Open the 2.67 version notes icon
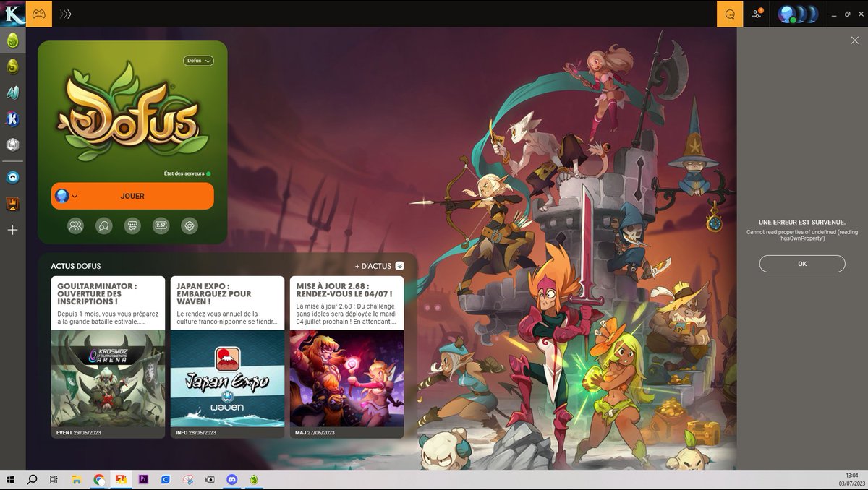 click(x=161, y=225)
